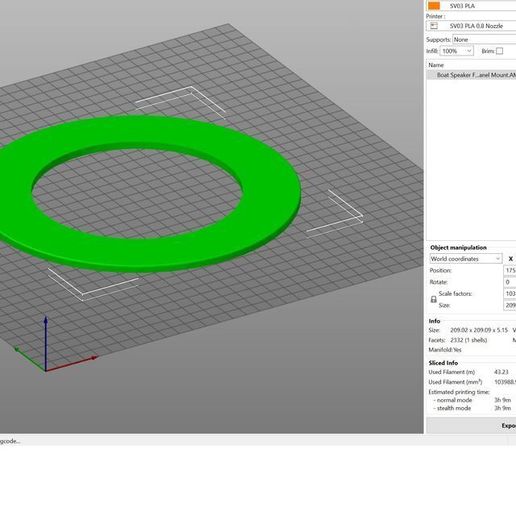
Task: Expand the Supports dropdown showing None
Action: pyautogui.click(x=484, y=39)
